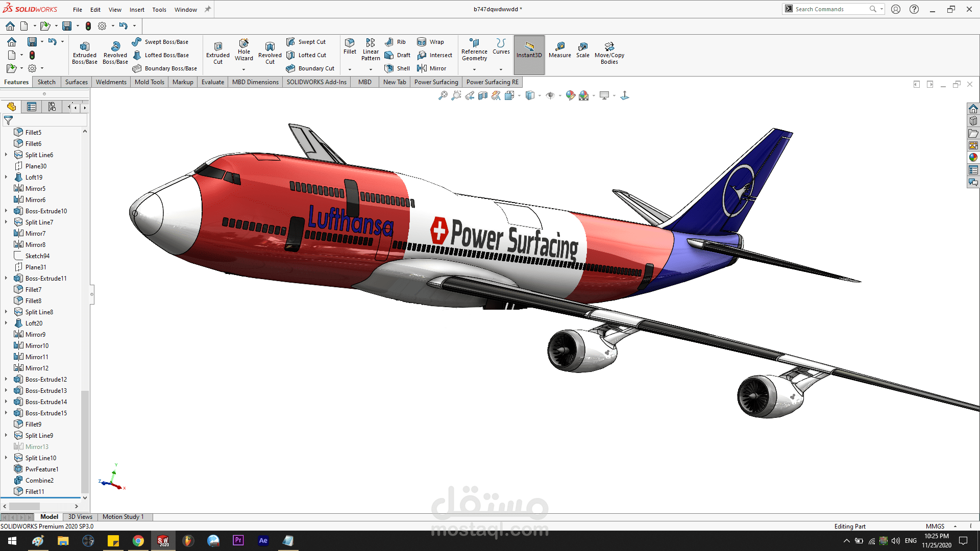Image resolution: width=980 pixels, height=551 pixels.
Task: Toggle the Hide/Show Items eye icon
Action: 550,95
